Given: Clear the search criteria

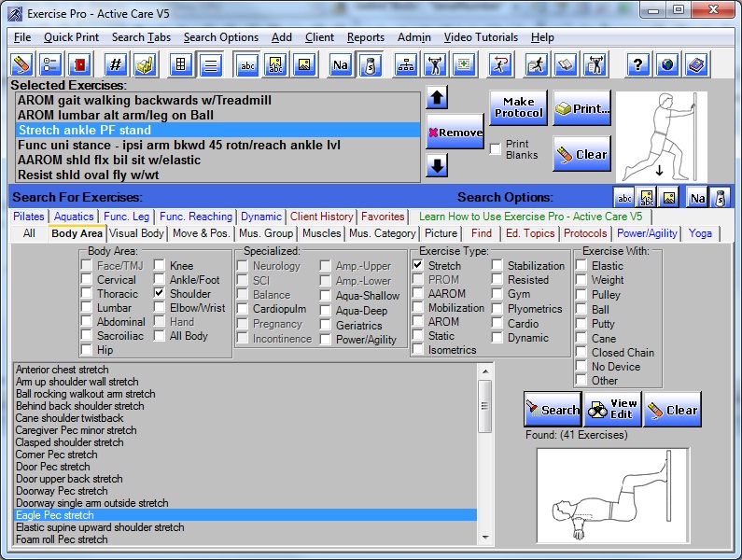Looking at the screenshot, I should pos(672,409).
